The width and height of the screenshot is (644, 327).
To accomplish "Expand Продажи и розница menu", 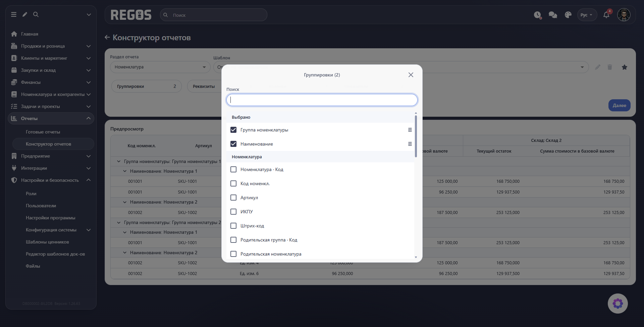I will [x=51, y=46].
